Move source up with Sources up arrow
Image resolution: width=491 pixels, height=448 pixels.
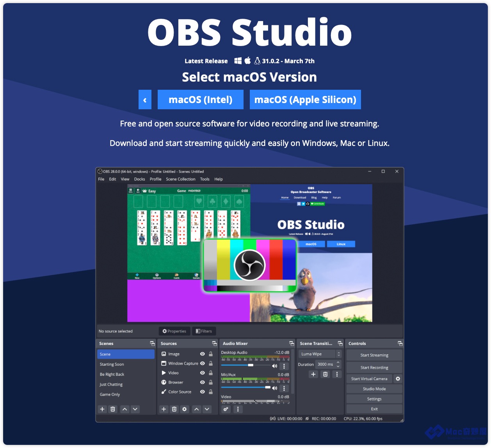[197, 409]
